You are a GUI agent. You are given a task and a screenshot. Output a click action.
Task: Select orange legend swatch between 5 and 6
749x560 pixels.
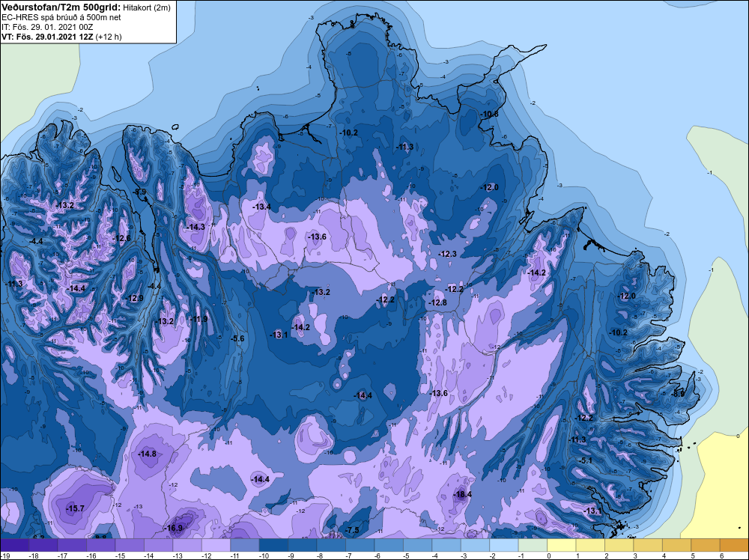point(706,545)
